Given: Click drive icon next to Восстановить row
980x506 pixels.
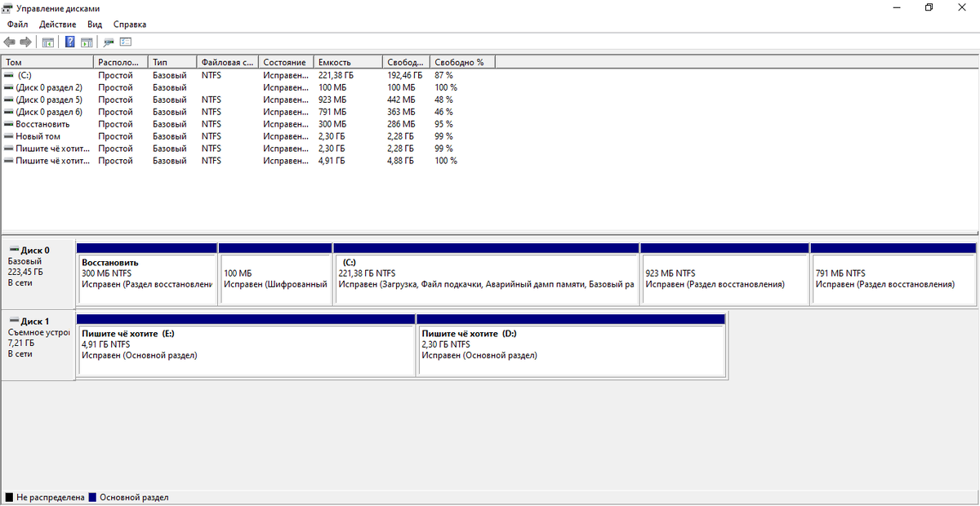Looking at the screenshot, I should click(9, 124).
